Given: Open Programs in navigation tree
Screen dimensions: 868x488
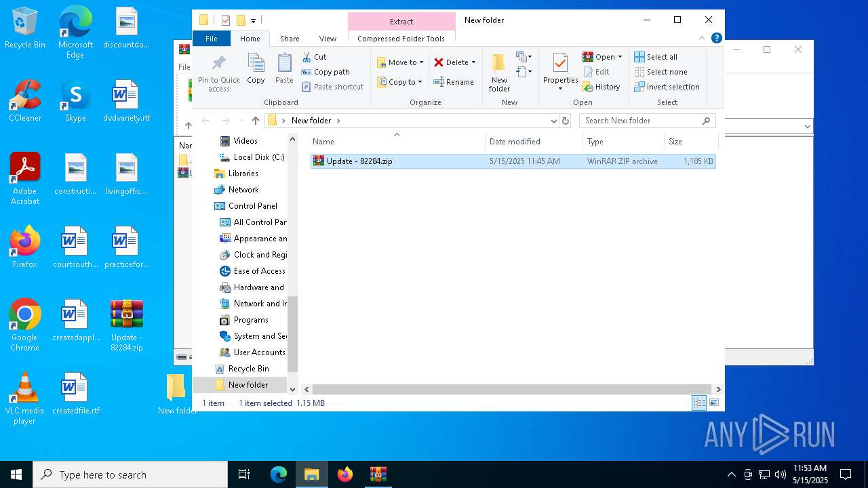Looking at the screenshot, I should tap(251, 320).
